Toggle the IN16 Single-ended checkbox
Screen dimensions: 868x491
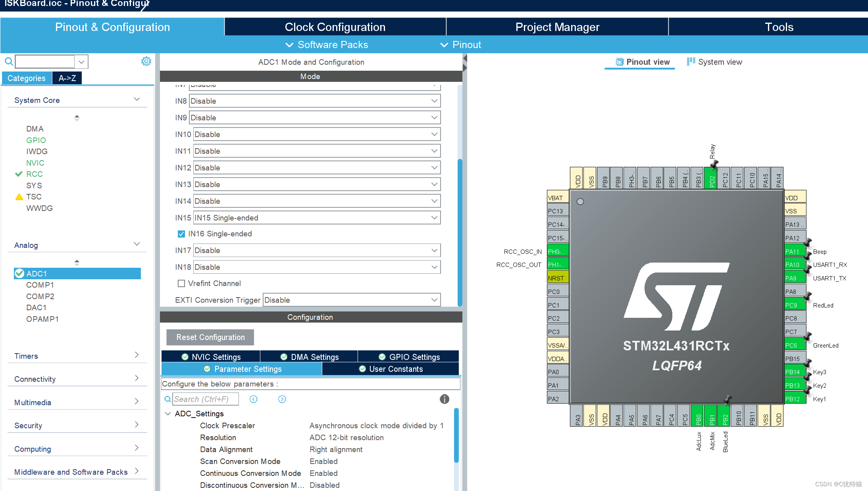pos(181,234)
